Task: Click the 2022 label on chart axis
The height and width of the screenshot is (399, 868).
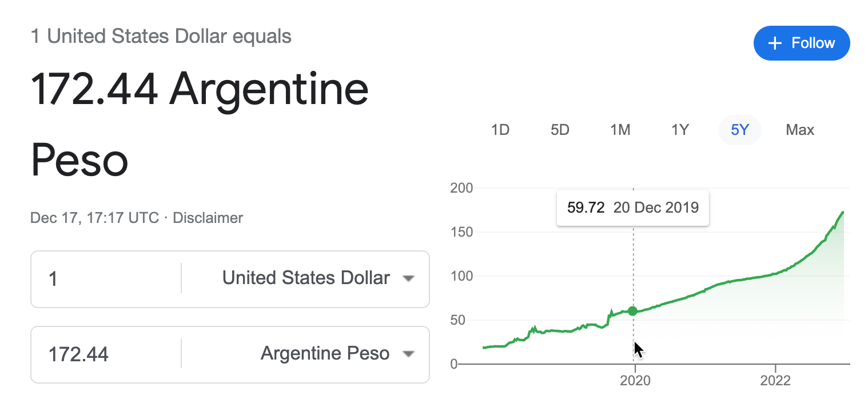Action: [x=775, y=381]
